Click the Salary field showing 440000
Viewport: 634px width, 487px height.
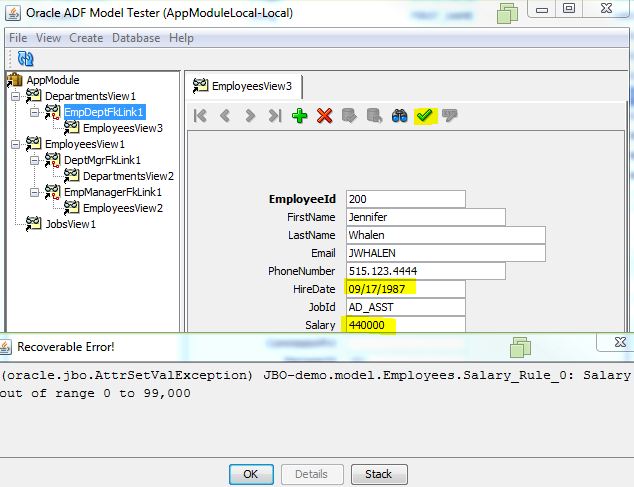coord(406,325)
